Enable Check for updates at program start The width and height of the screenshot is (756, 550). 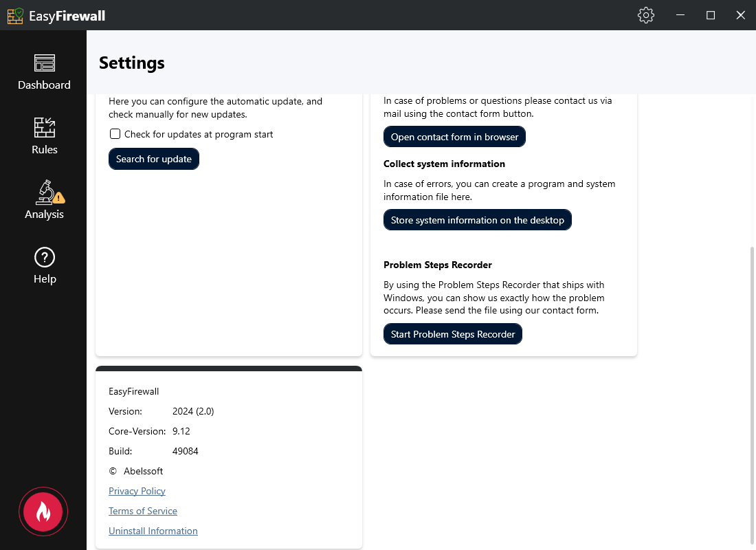(115, 133)
